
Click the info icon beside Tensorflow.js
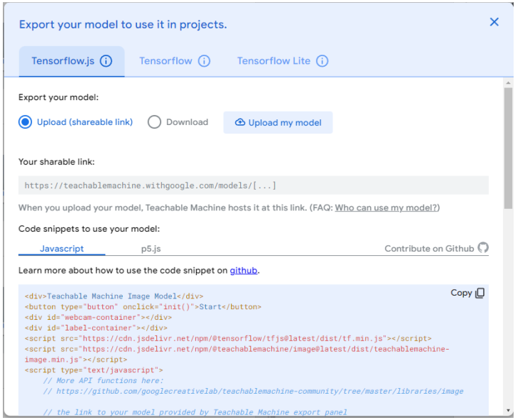click(x=106, y=61)
